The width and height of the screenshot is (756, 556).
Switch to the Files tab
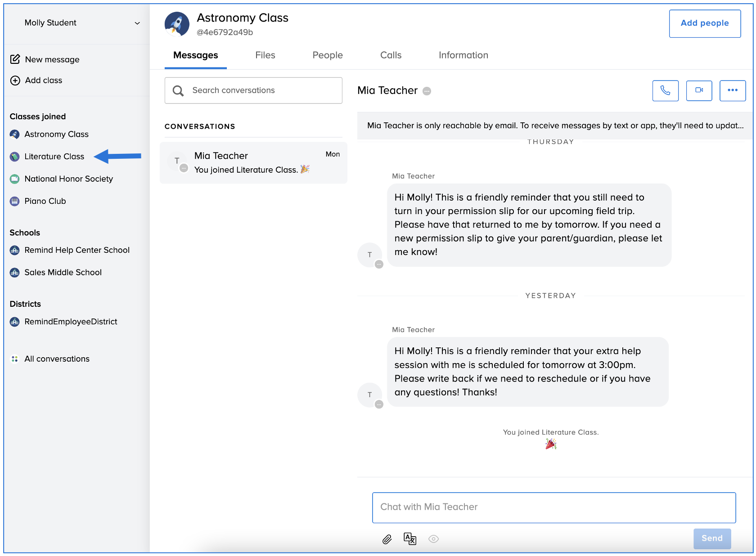point(265,55)
